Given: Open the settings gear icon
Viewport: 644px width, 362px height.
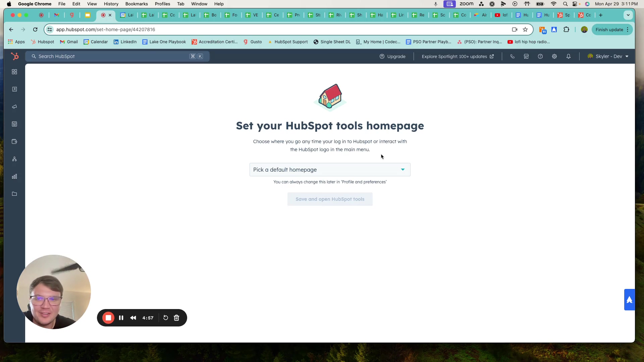Looking at the screenshot, I should pos(554,56).
